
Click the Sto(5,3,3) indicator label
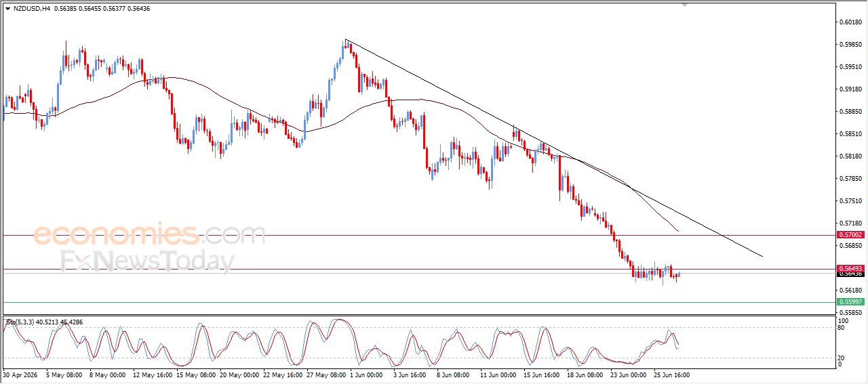coord(20,322)
